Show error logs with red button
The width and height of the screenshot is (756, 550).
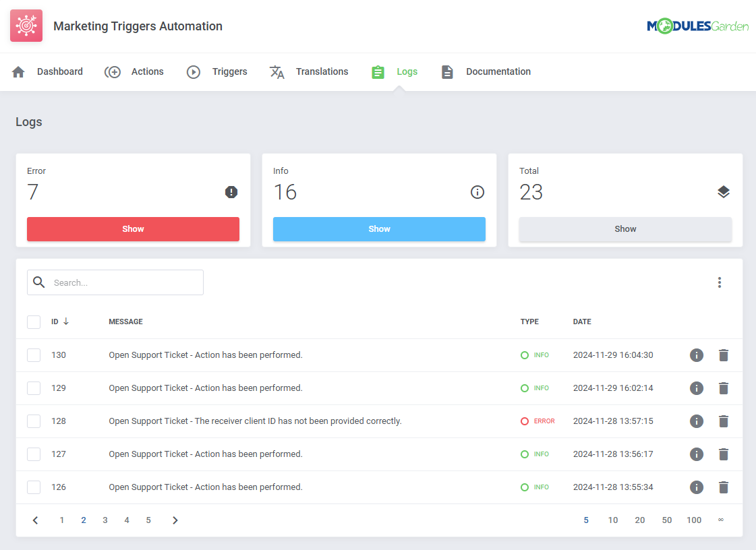click(x=133, y=229)
